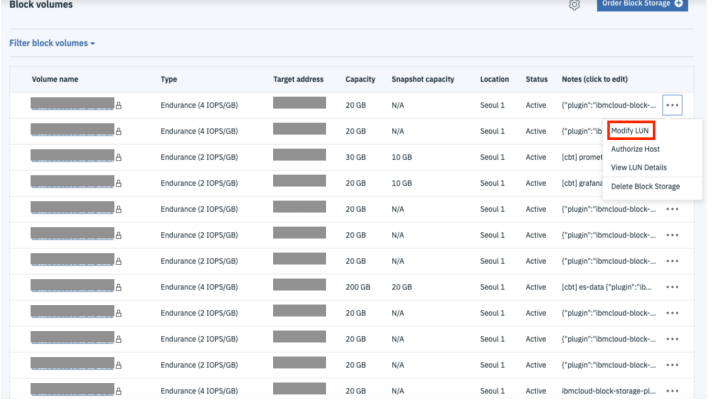Click '10 GB' snapshot capacity in the grafana row
717x405 pixels.
click(x=401, y=183)
